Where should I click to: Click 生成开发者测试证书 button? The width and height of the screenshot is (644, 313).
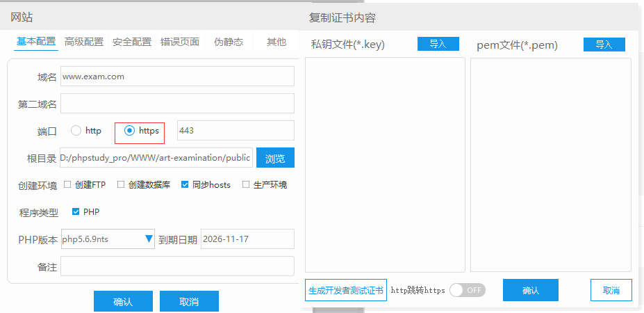tap(346, 290)
